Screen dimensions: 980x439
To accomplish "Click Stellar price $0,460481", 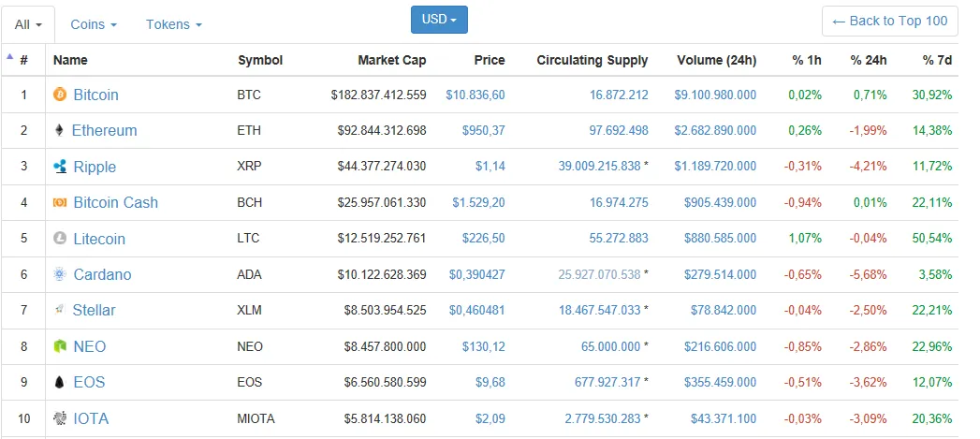I will coord(476,310).
